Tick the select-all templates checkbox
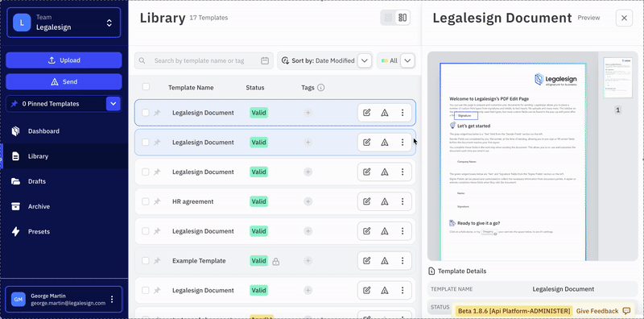The height and width of the screenshot is (319, 644). click(146, 87)
